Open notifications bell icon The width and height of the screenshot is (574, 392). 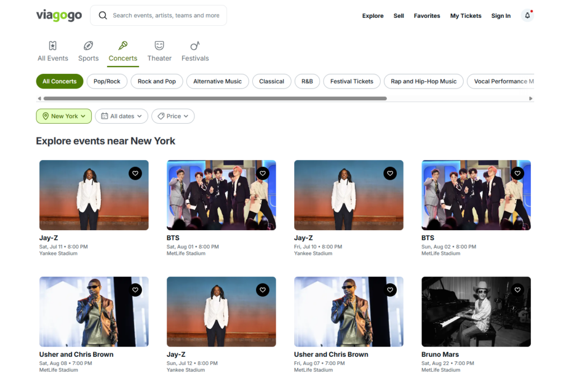(527, 15)
